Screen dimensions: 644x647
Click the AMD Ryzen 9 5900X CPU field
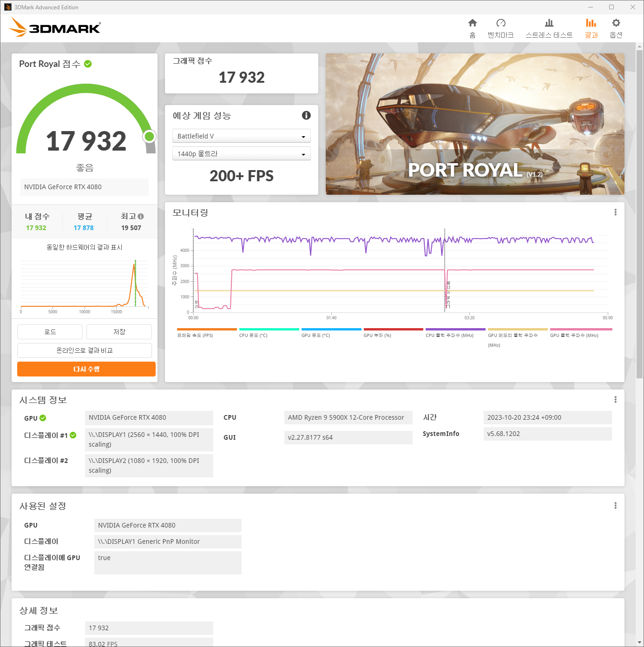(x=348, y=417)
